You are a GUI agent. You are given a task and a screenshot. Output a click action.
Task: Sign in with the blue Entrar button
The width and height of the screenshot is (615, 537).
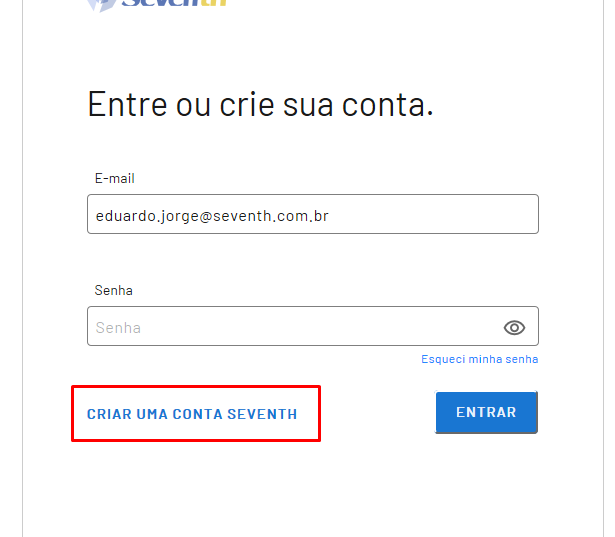[486, 412]
